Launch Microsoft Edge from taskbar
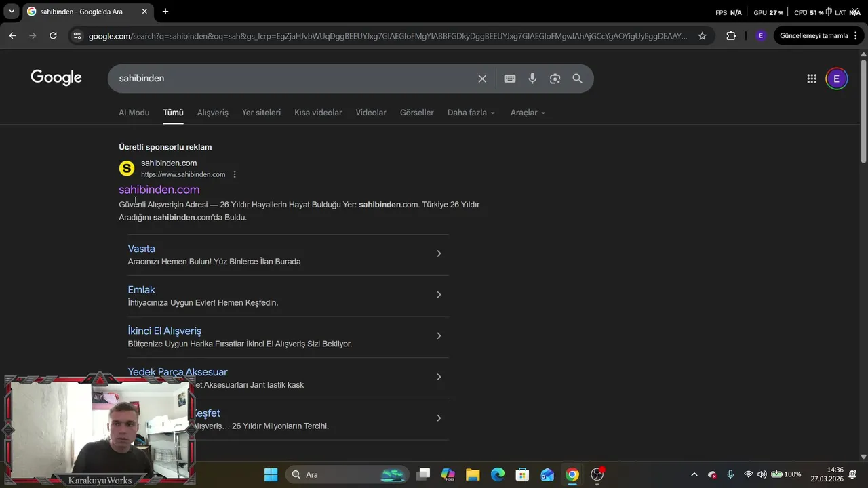Image resolution: width=868 pixels, height=488 pixels. pos(498,474)
